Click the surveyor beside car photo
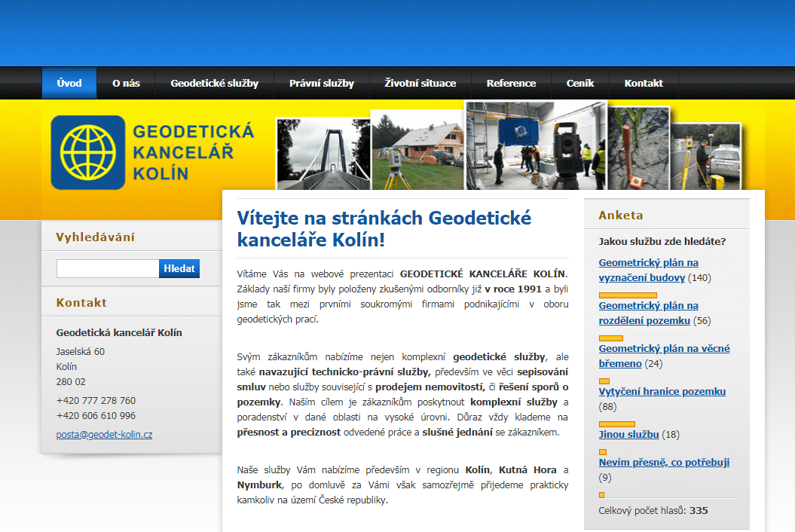Image resolution: width=795 pixels, height=532 pixels. pos(706,156)
